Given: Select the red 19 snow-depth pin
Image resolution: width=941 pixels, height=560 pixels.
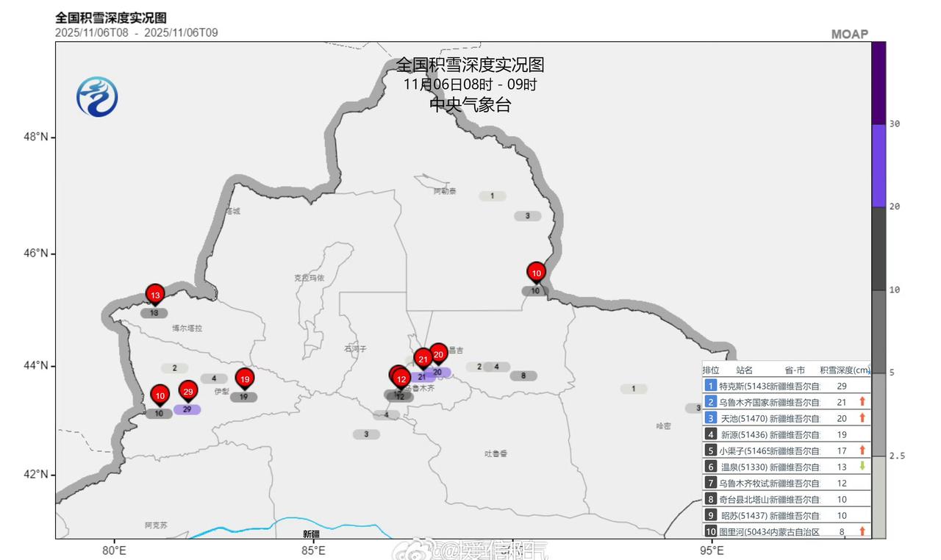Looking at the screenshot, I should click(245, 379).
